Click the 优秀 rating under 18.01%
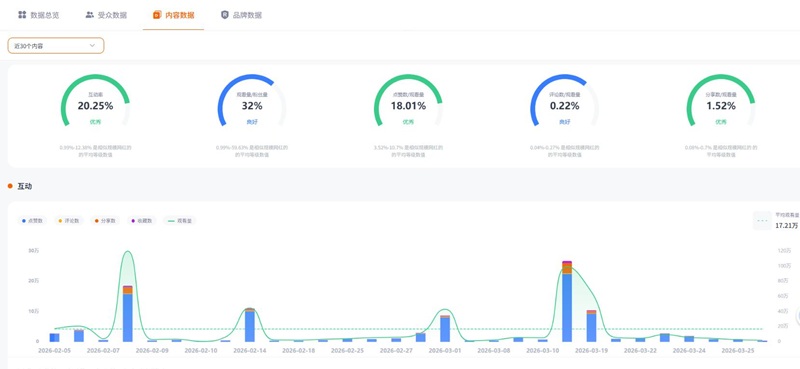The height and width of the screenshot is (369, 800). click(408, 122)
